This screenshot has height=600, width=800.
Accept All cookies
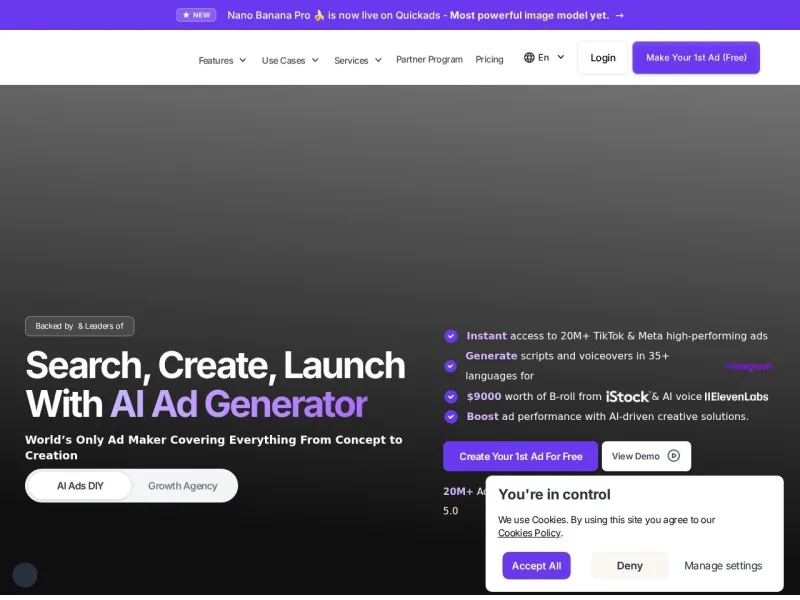coord(536,566)
